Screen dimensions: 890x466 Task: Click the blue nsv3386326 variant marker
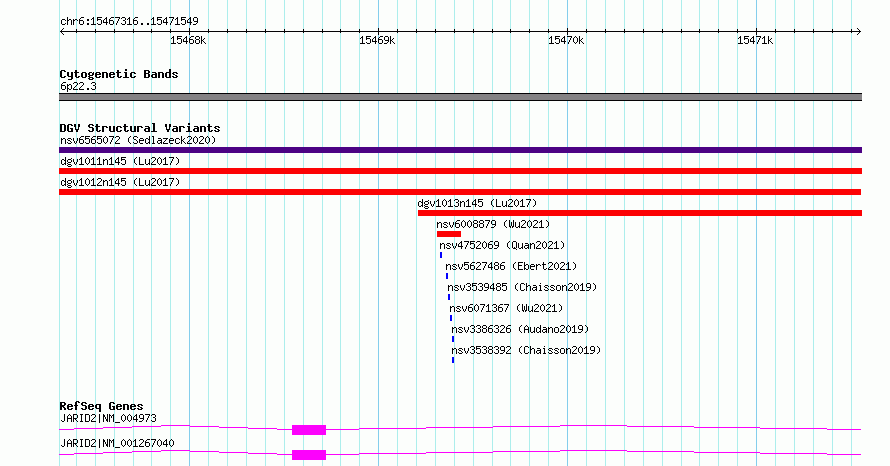453,339
